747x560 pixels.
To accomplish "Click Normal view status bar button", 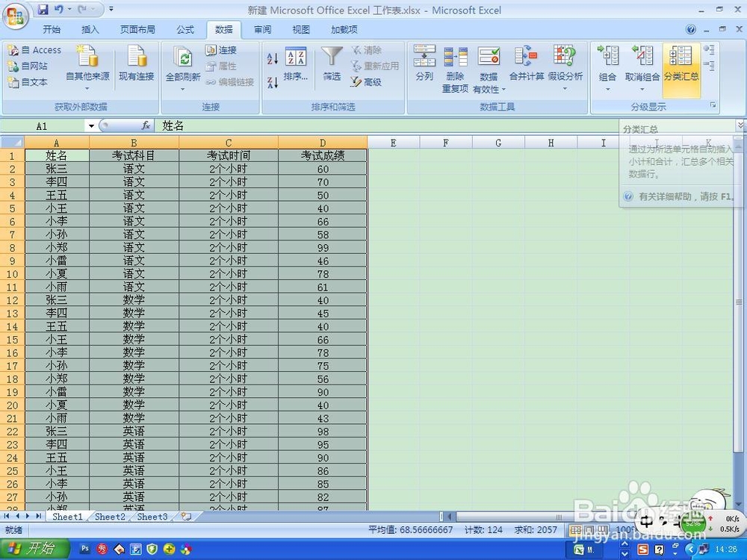I will pyautogui.click(x=575, y=529).
